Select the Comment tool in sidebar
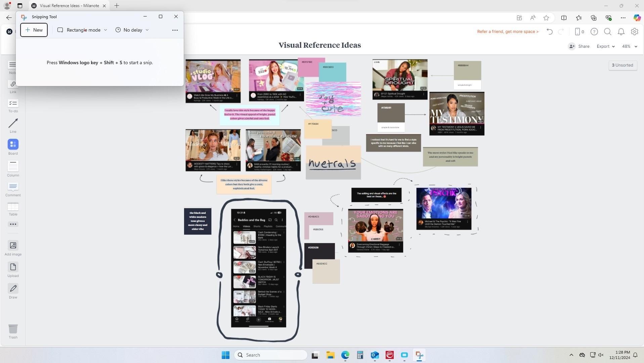 click(13, 189)
